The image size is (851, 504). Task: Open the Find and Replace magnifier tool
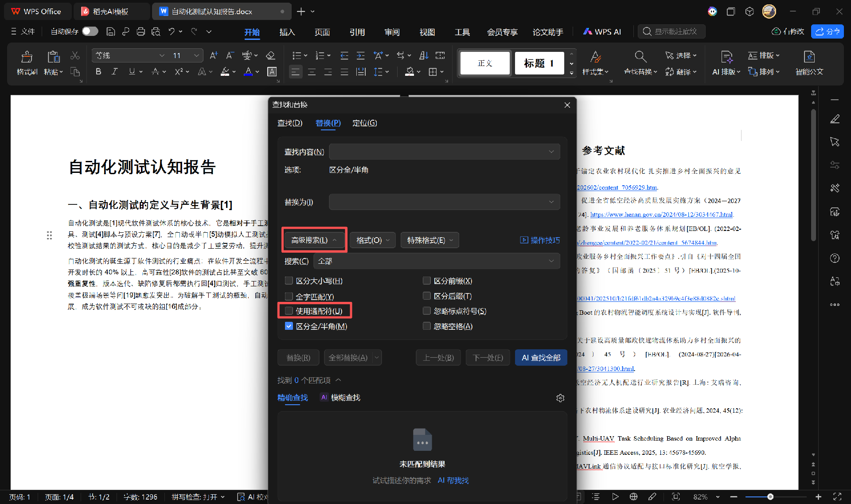pos(640,57)
